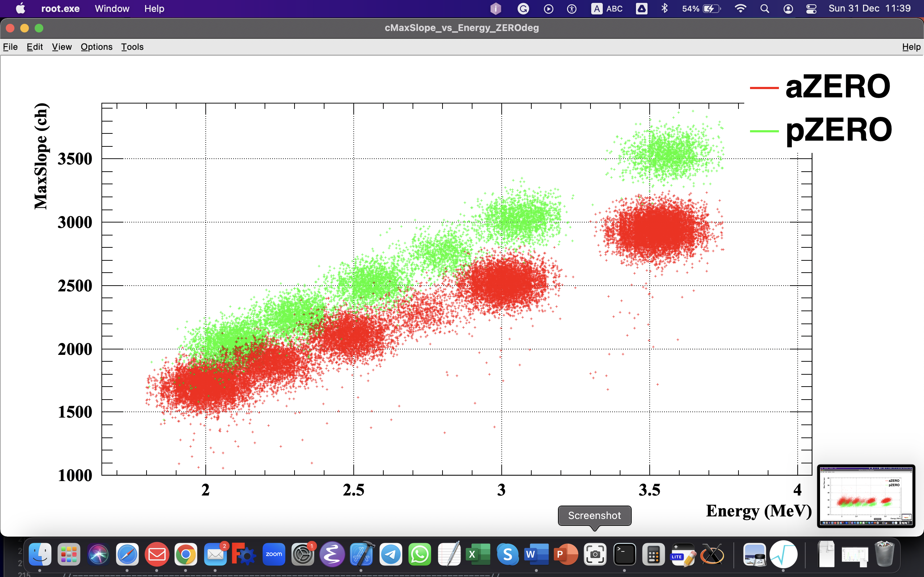Toggle Bluetooth from the menu bar icon
Image resolution: width=924 pixels, height=577 pixels.
(x=664, y=9)
